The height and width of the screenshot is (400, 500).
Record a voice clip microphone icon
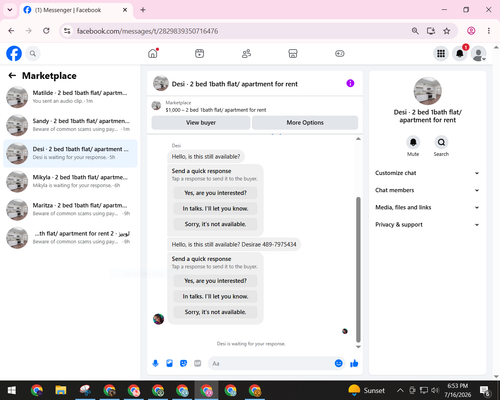pyautogui.click(x=155, y=363)
